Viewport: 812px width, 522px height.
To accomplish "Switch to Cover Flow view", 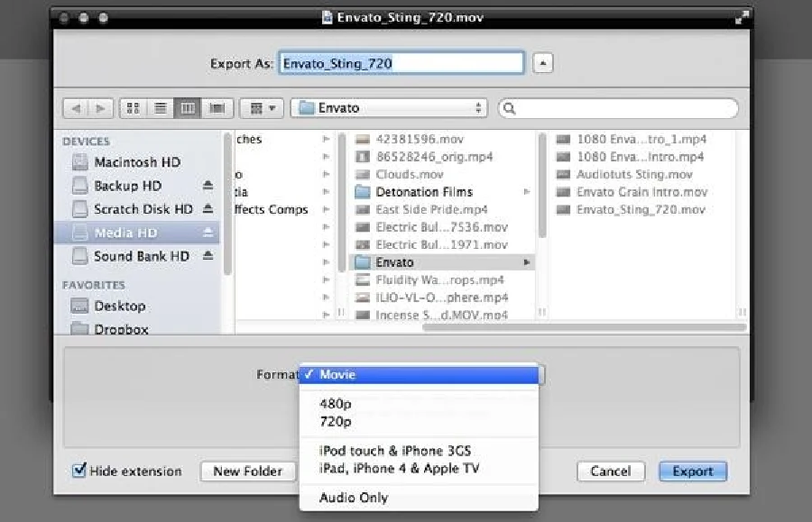I will pos(217,108).
